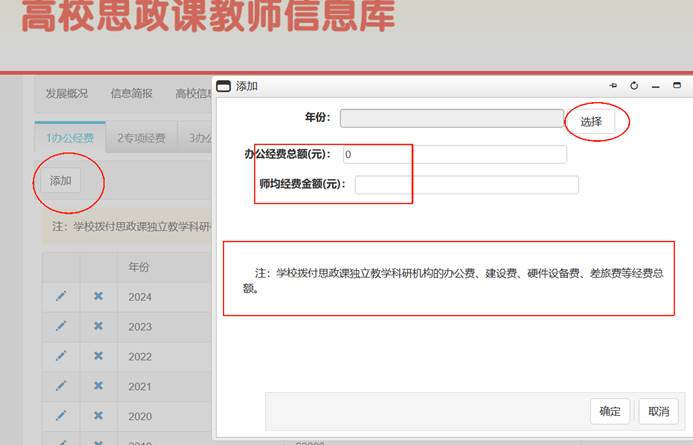Viewport: 693px width, 445px height.
Task: Click the delete X for year 2024
Action: pyautogui.click(x=98, y=297)
